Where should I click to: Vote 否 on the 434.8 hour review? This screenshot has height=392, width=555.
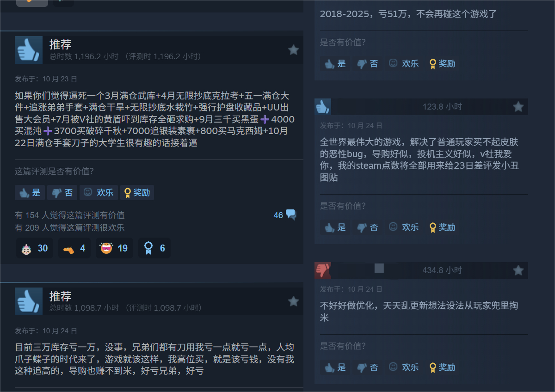coord(367,367)
